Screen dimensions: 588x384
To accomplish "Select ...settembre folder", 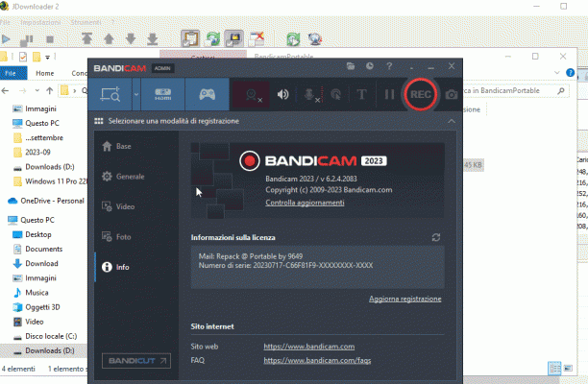I will point(37,138).
